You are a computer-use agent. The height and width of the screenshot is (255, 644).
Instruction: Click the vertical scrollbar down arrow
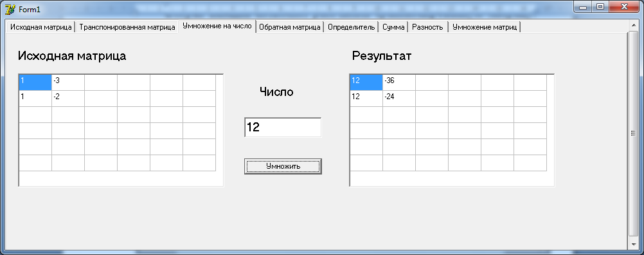pyautogui.click(x=633, y=244)
